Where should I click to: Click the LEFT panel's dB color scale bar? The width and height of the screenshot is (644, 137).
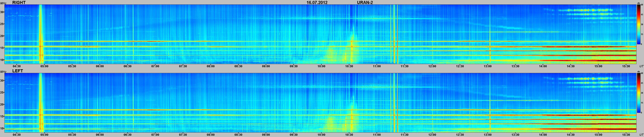point(639,93)
